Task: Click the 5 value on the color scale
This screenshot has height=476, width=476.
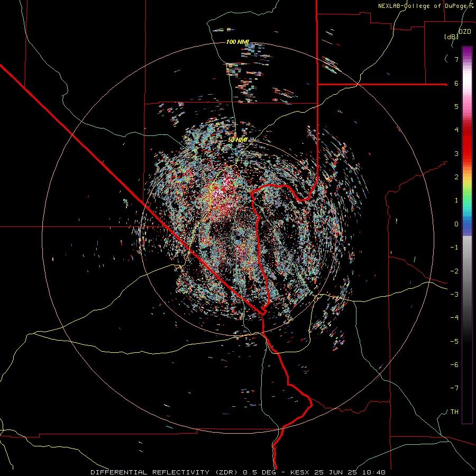Action: (456, 106)
